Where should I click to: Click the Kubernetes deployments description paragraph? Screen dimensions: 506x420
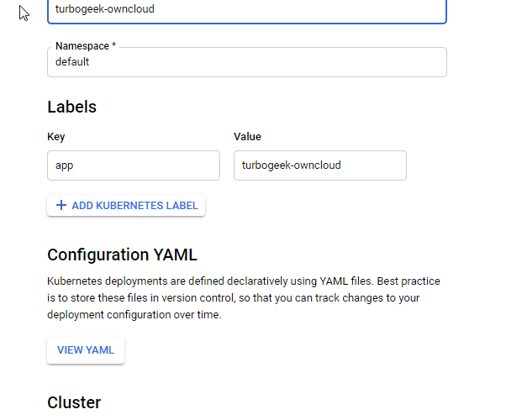(244, 297)
